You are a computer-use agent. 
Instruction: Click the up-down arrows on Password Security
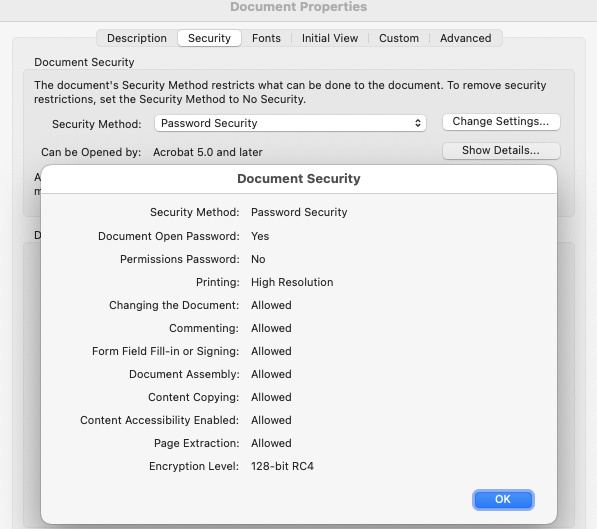click(x=418, y=123)
